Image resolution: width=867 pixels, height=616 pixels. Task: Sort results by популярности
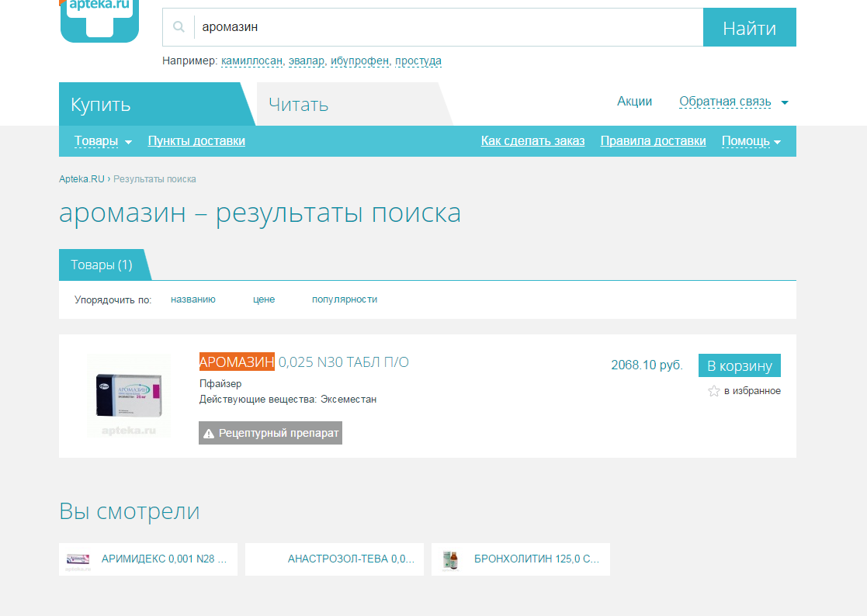[x=345, y=299]
